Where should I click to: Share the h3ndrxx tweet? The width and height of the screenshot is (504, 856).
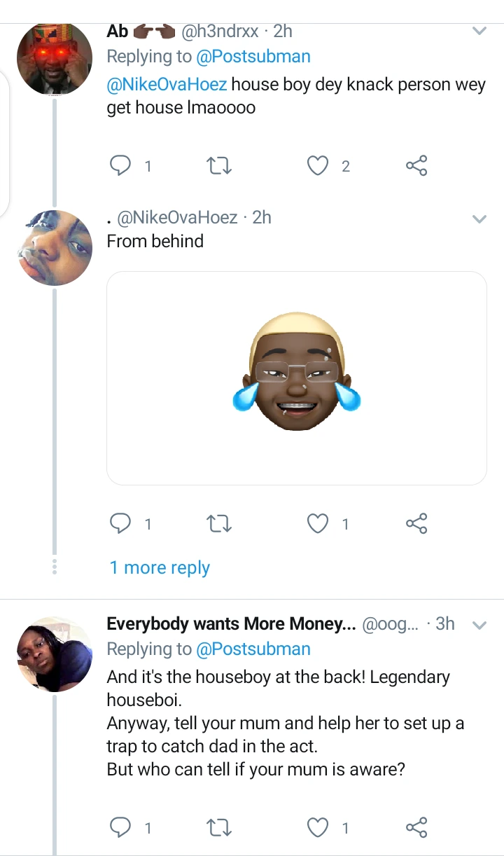coord(416,166)
